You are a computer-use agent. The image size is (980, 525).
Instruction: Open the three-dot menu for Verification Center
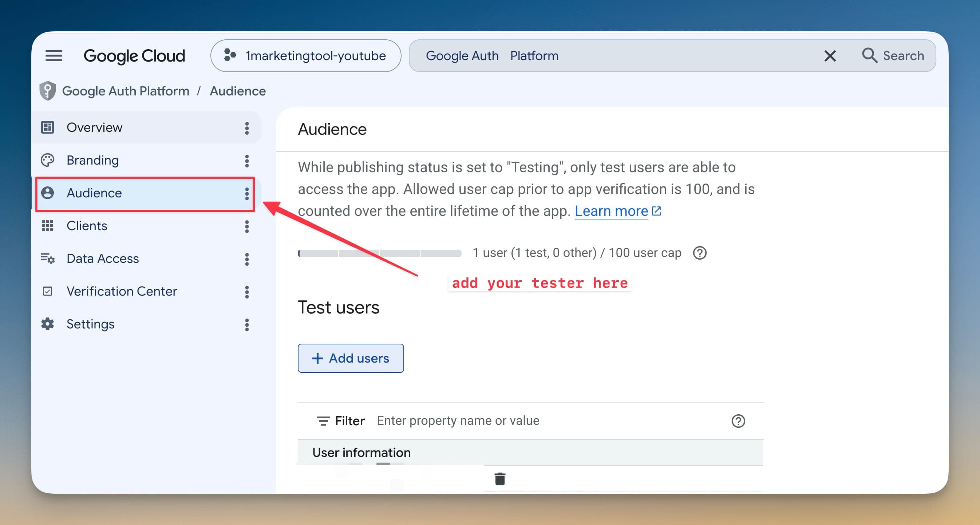point(247,292)
